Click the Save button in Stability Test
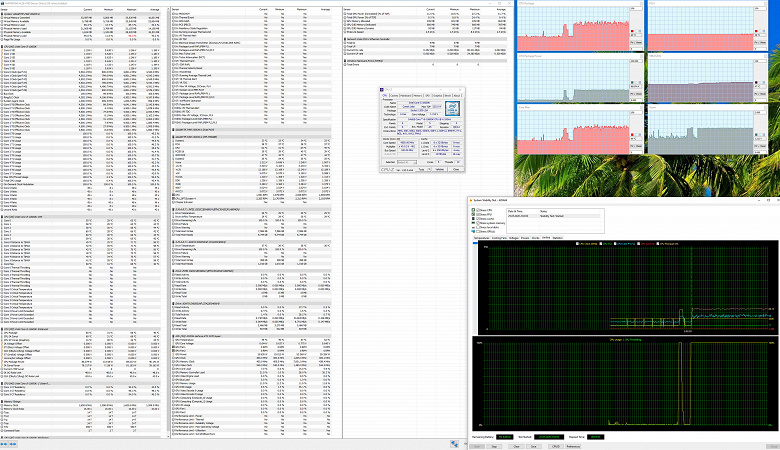The height and width of the screenshot is (450, 780). click(x=534, y=446)
